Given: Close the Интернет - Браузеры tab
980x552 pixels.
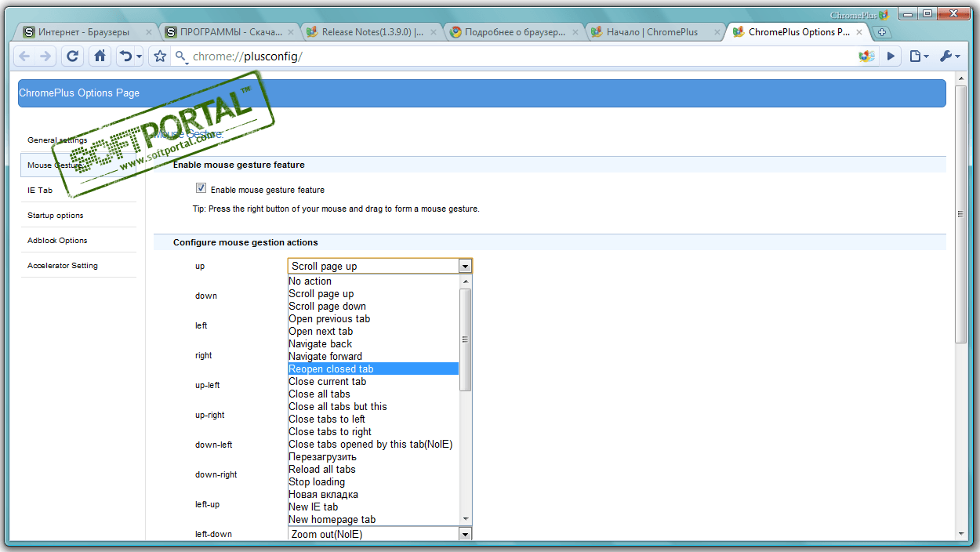Looking at the screenshot, I should (x=149, y=32).
